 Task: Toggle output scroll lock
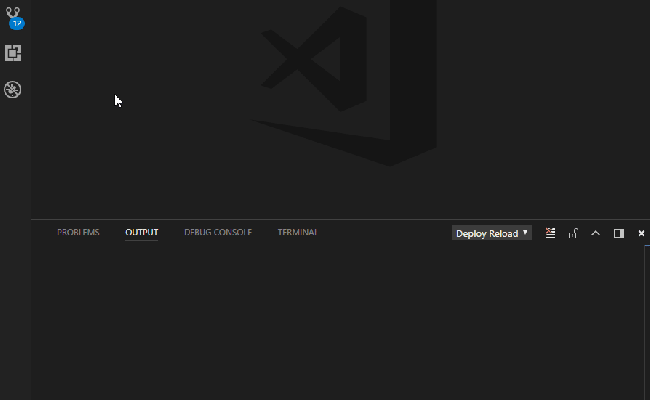click(x=573, y=233)
